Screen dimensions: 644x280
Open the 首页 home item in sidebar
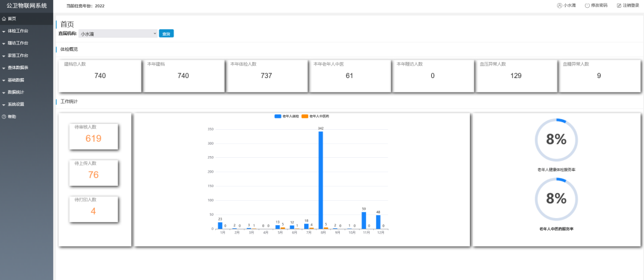[x=26, y=18]
